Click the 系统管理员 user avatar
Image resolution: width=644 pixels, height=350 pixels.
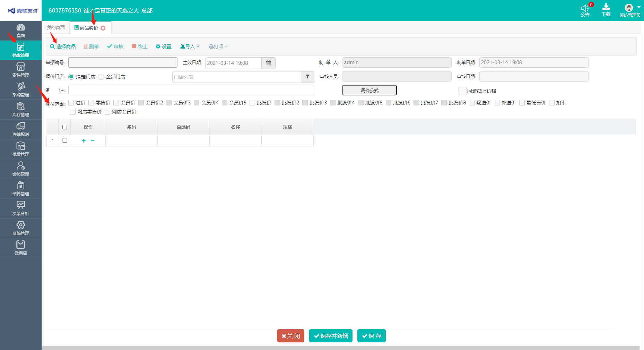click(x=629, y=8)
